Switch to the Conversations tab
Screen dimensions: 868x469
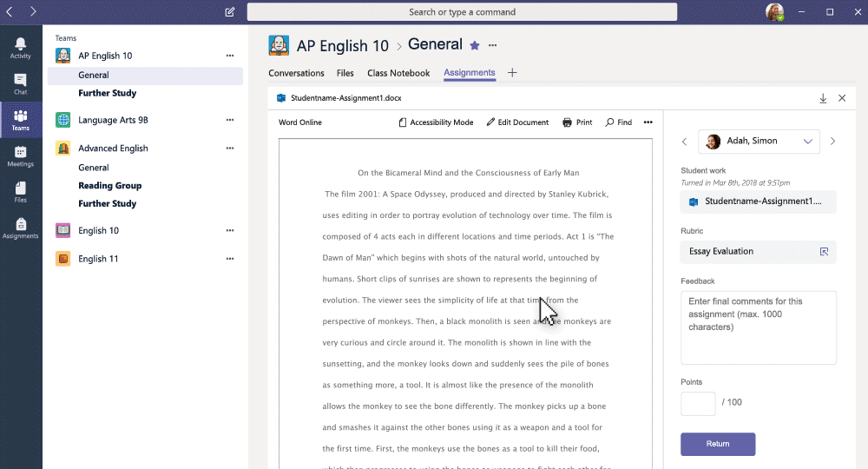coord(296,73)
